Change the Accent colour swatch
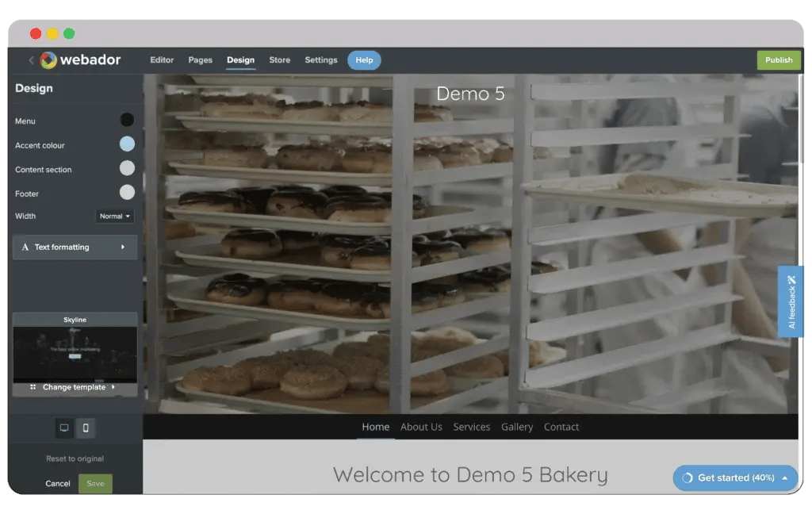This screenshot has width=812, height=514. (x=127, y=144)
